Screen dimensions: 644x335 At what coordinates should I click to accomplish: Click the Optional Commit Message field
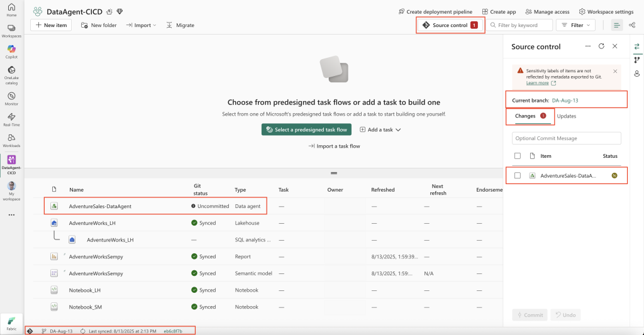click(x=567, y=138)
